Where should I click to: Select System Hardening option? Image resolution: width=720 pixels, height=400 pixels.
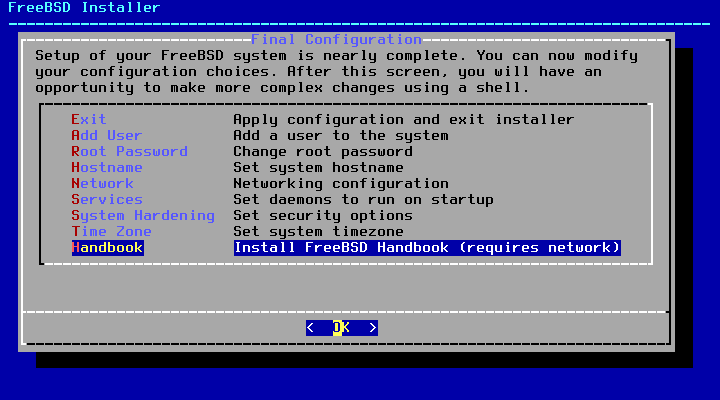[x=143, y=216]
